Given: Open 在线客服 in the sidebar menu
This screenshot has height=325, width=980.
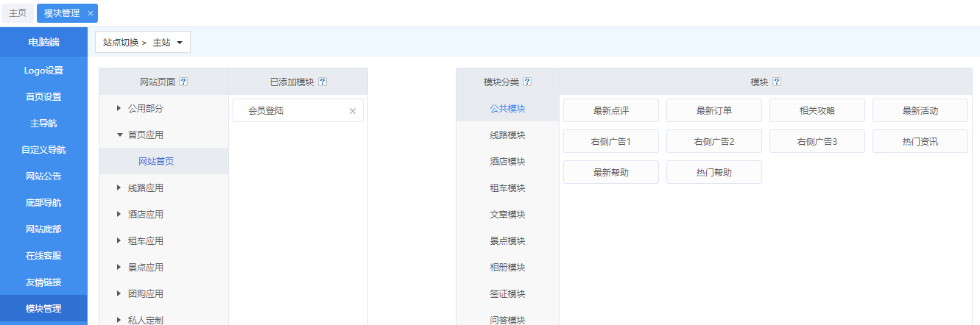Looking at the screenshot, I should (43, 256).
